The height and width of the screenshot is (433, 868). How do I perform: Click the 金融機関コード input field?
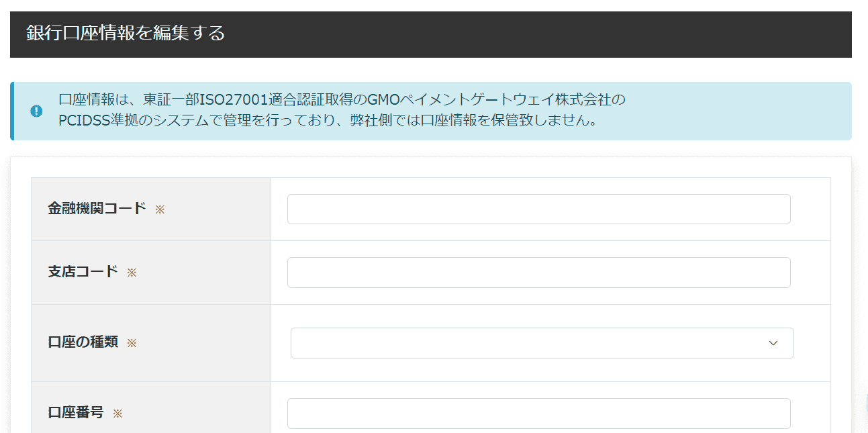[x=538, y=209]
